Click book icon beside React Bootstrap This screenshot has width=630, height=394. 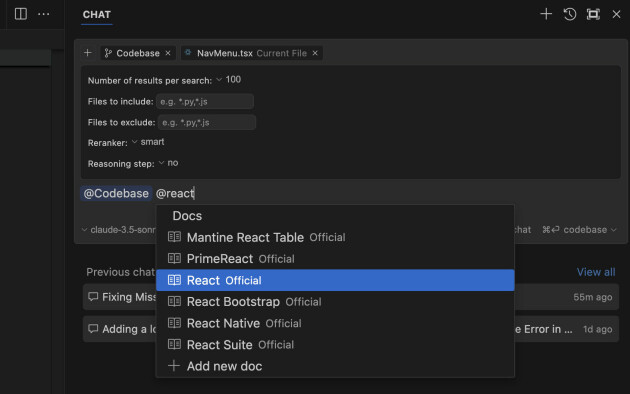(174, 301)
